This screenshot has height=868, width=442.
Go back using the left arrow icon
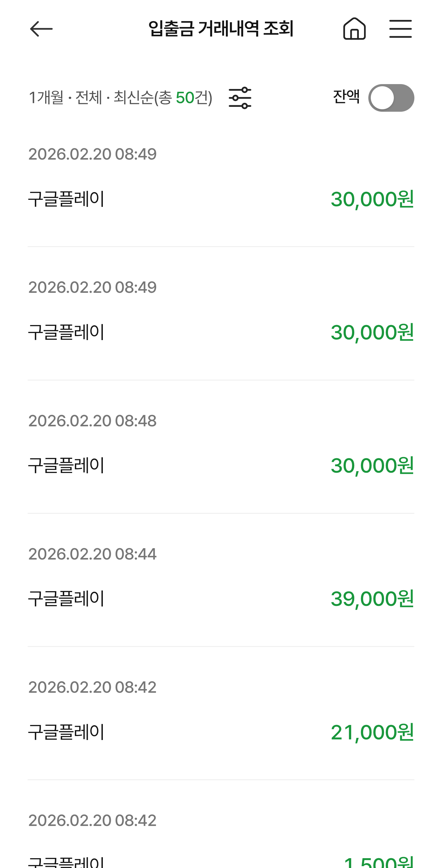41,29
